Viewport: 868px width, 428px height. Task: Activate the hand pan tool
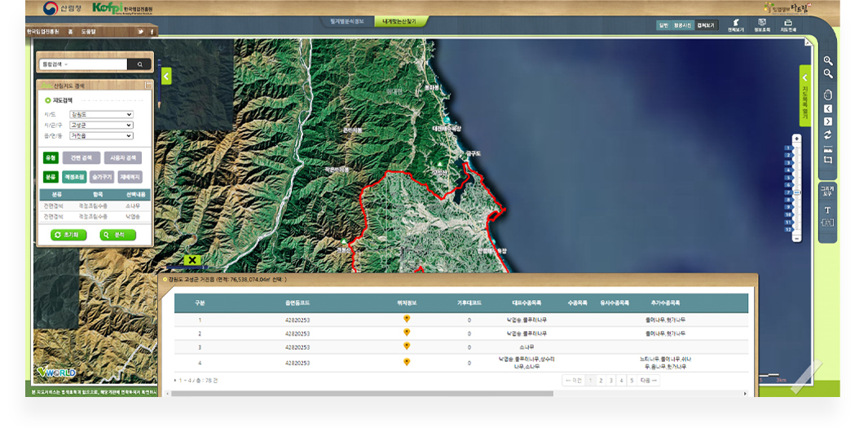click(x=828, y=94)
